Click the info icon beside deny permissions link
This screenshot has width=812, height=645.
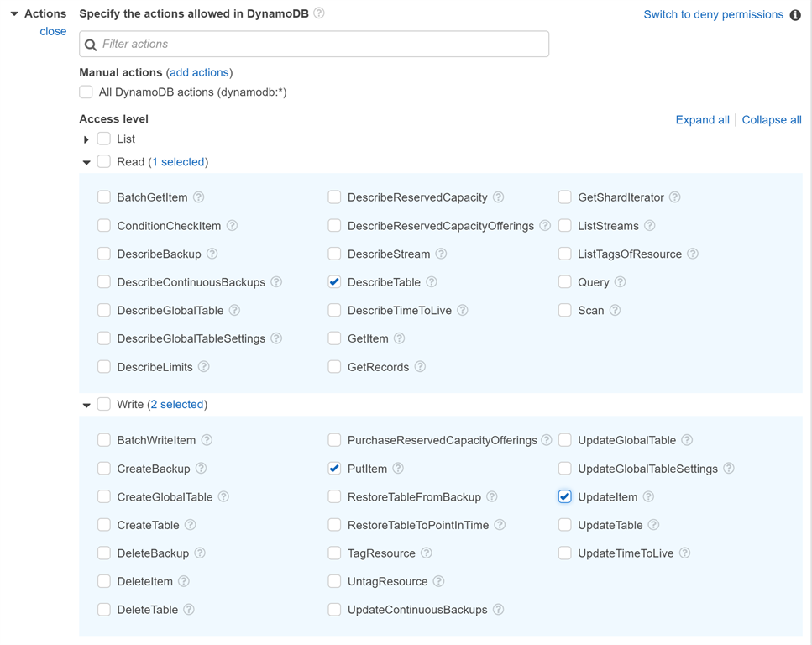click(x=795, y=14)
